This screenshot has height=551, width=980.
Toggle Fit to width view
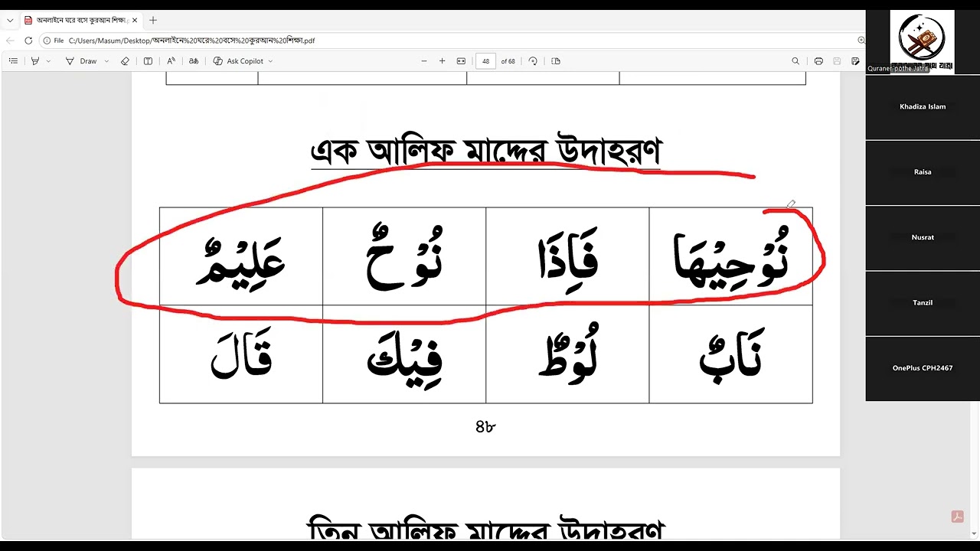coord(461,61)
